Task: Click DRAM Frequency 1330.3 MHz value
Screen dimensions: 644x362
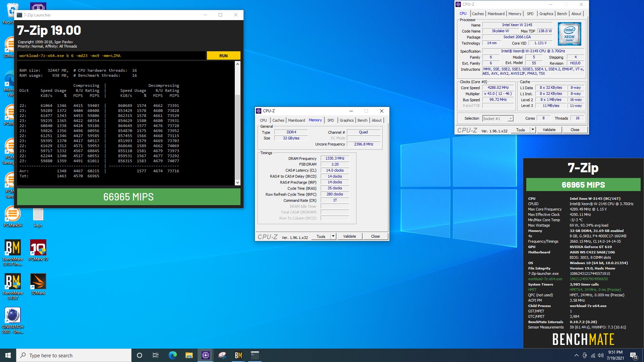Action: click(x=335, y=158)
